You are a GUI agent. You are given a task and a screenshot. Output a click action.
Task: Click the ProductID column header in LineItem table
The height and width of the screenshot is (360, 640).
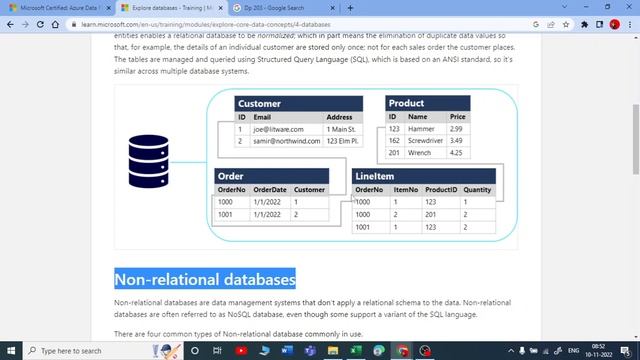click(x=441, y=190)
